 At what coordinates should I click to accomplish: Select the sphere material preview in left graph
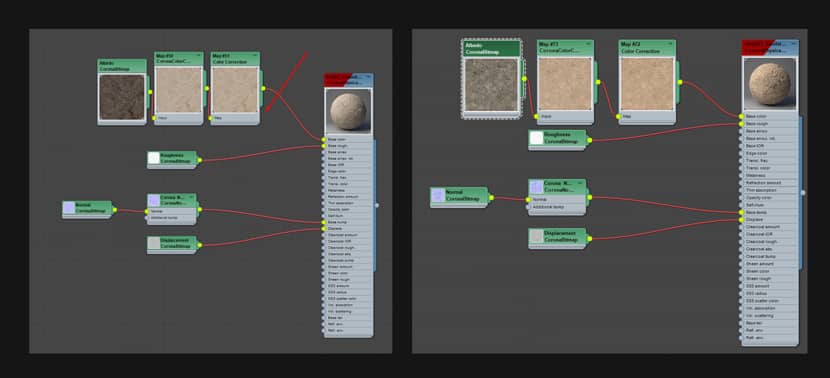pos(348,111)
